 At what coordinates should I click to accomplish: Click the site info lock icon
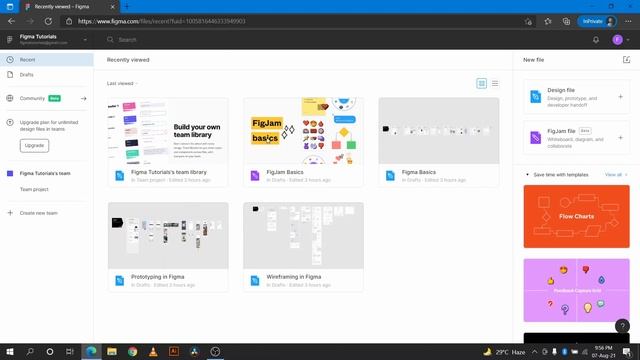[x=69, y=21]
